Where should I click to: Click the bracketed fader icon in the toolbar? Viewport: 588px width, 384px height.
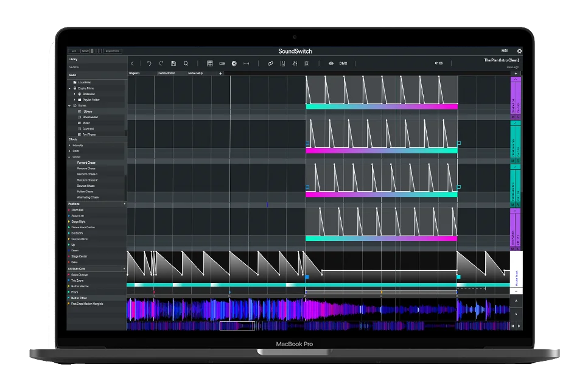point(307,63)
